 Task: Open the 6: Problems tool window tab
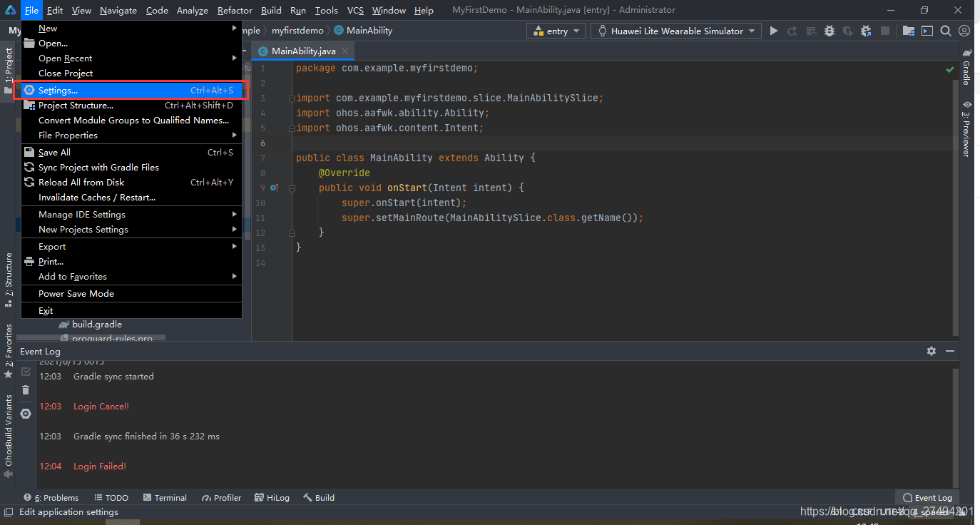(x=51, y=498)
